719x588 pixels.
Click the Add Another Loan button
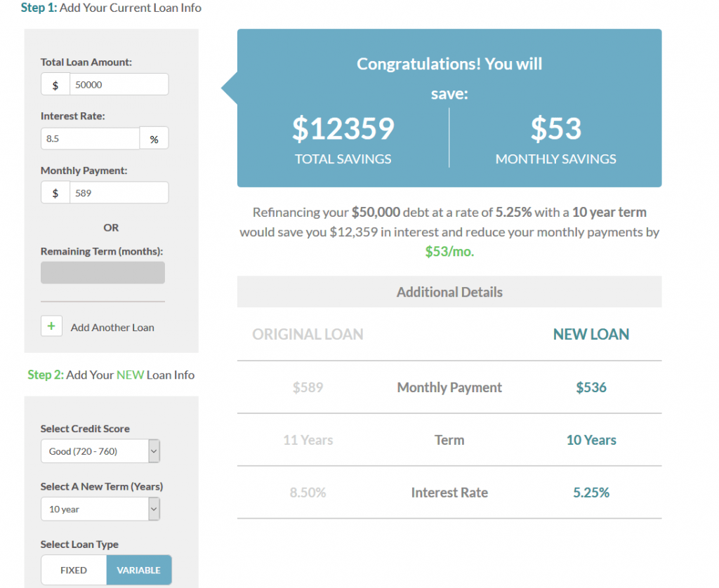(112, 326)
